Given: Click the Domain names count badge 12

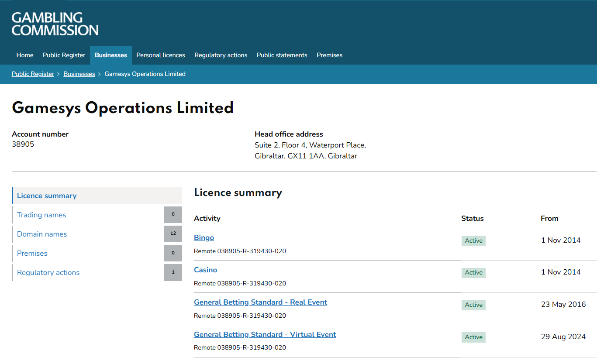Looking at the screenshot, I should [173, 234].
